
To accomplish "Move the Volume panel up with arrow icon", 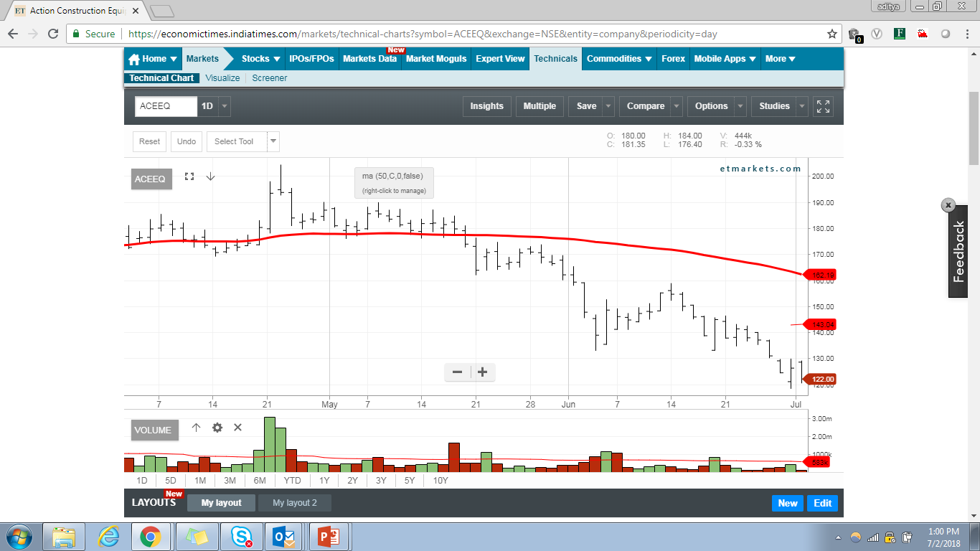I will pyautogui.click(x=196, y=428).
